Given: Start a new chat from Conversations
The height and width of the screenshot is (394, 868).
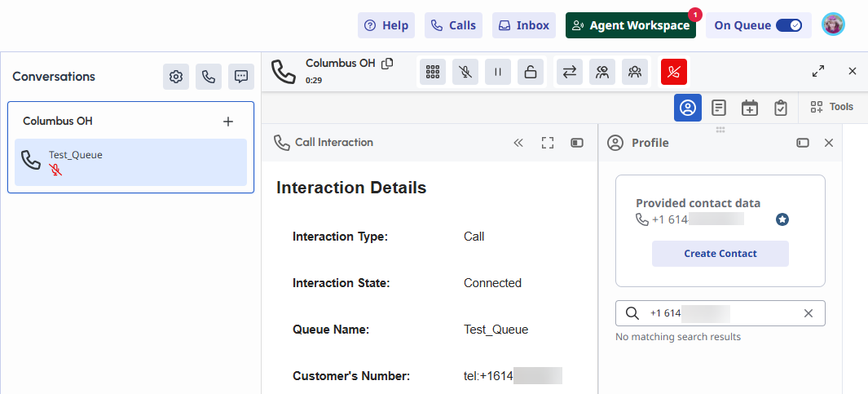Looking at the screenshot, I should pyautogui.click(x=241, y=77).
